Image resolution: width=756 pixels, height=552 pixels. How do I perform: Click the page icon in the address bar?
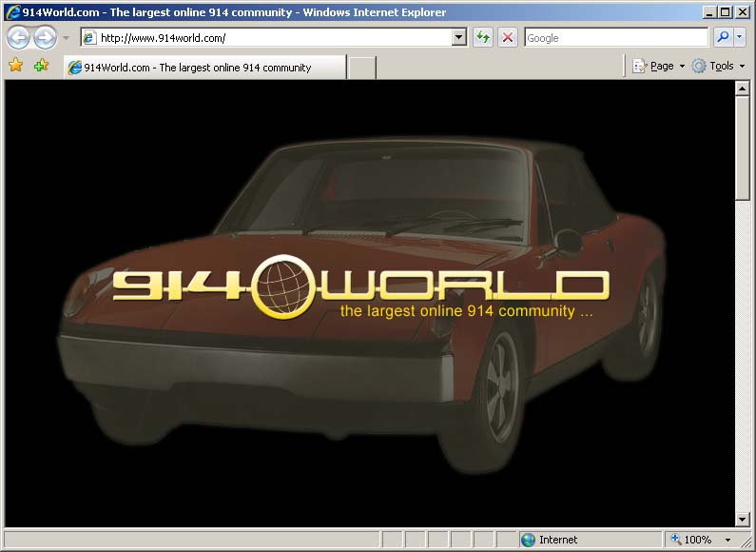click(89, 38)
